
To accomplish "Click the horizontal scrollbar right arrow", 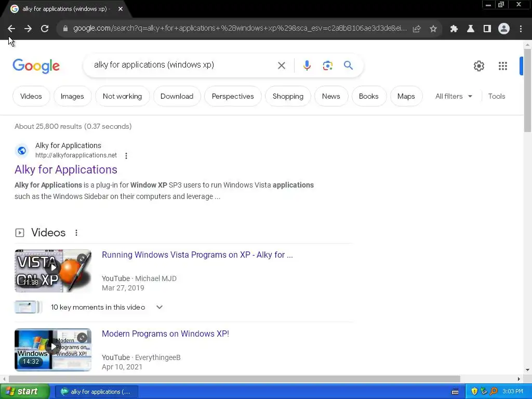I will [x=519, y=379].
